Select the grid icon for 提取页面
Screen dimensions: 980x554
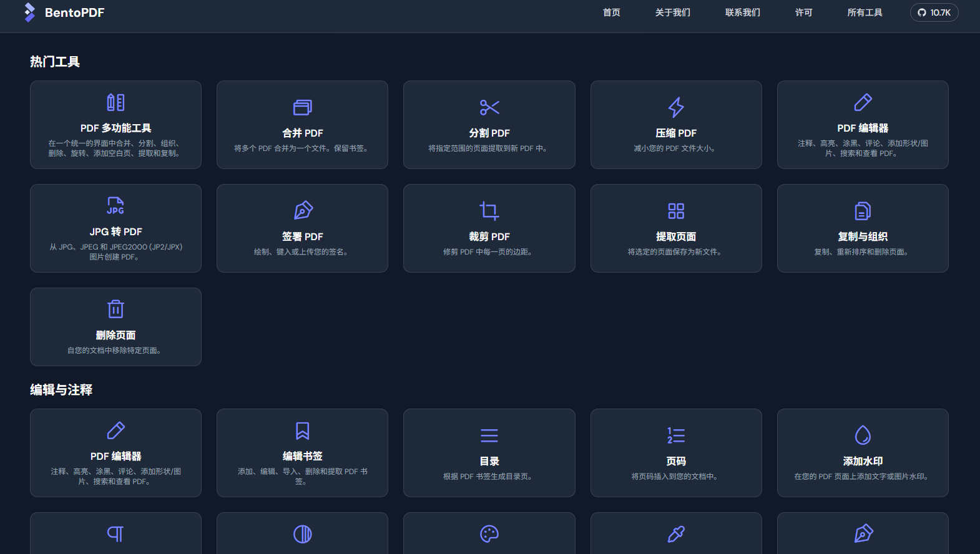coord(676,211)
